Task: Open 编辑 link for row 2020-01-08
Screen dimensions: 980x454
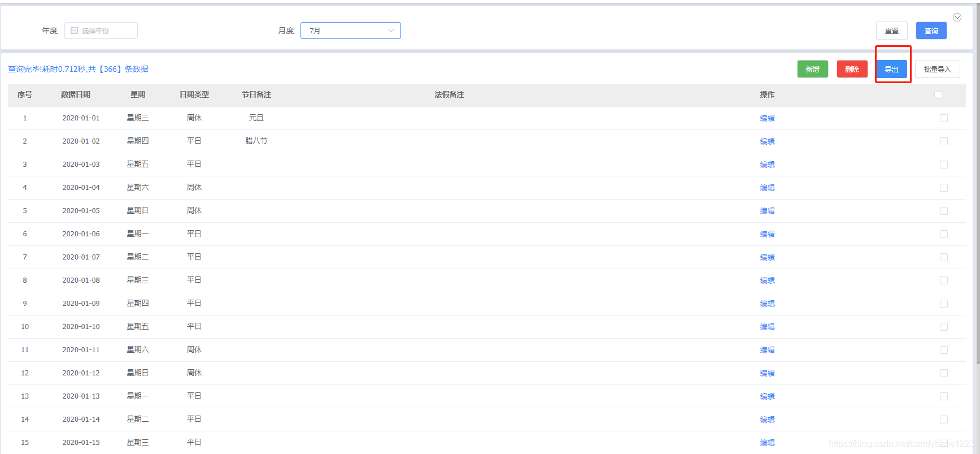Action: [767, 280]
